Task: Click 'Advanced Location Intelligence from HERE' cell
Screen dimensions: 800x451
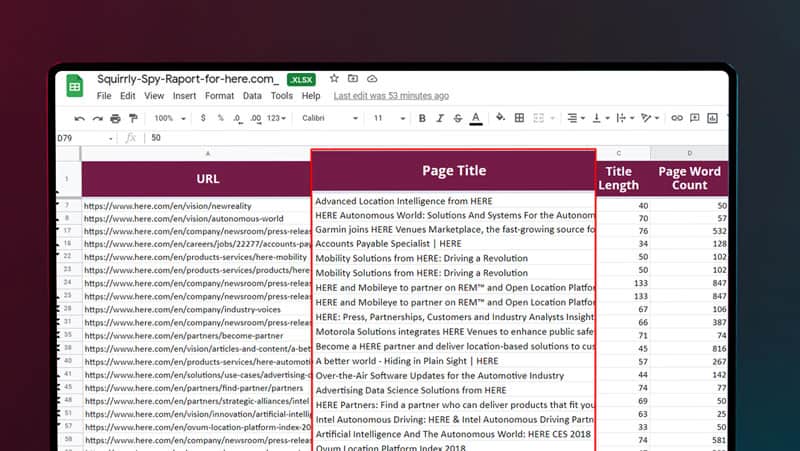Action: click(454, 201)
